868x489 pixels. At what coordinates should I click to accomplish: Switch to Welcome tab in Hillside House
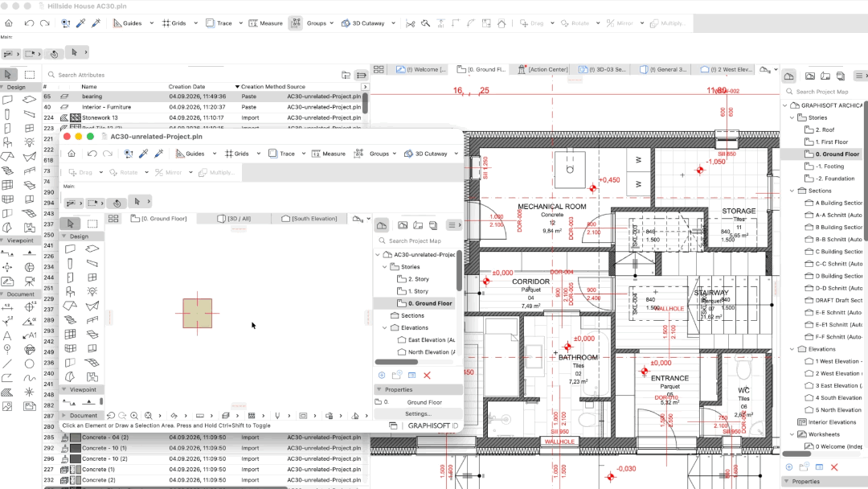click(x=421, y=69)
